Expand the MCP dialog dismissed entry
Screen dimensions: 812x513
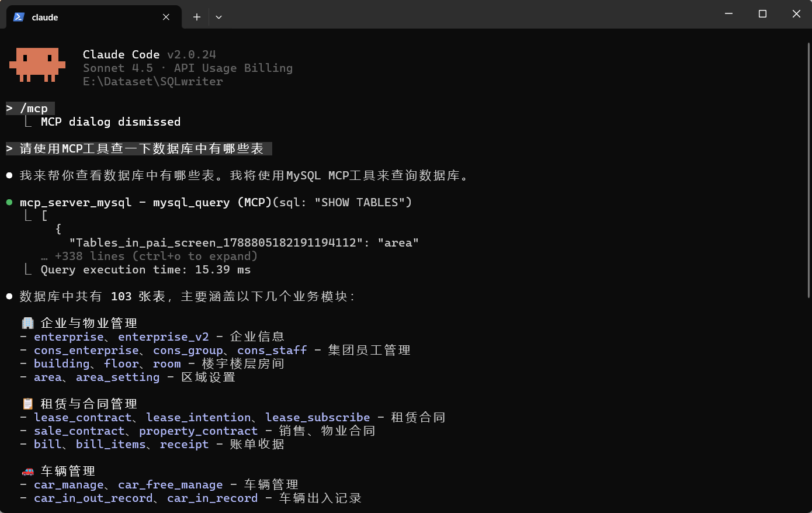coord(111,122)
